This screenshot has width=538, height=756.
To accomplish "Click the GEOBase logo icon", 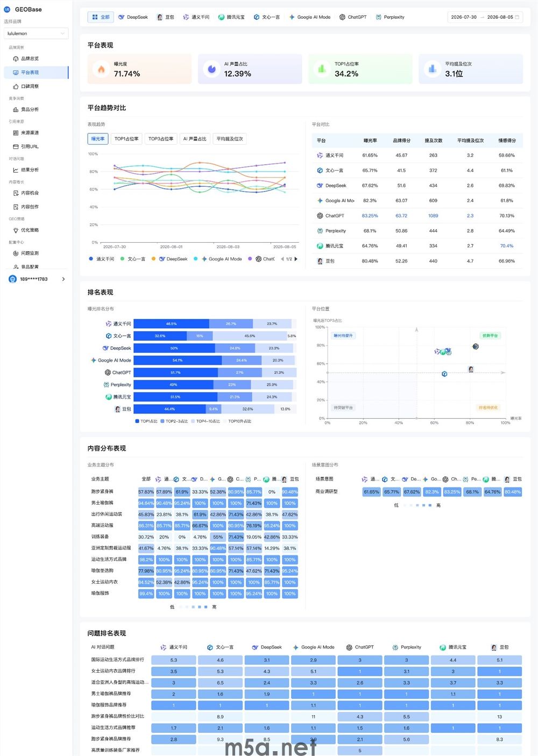I will pos(8,9).
